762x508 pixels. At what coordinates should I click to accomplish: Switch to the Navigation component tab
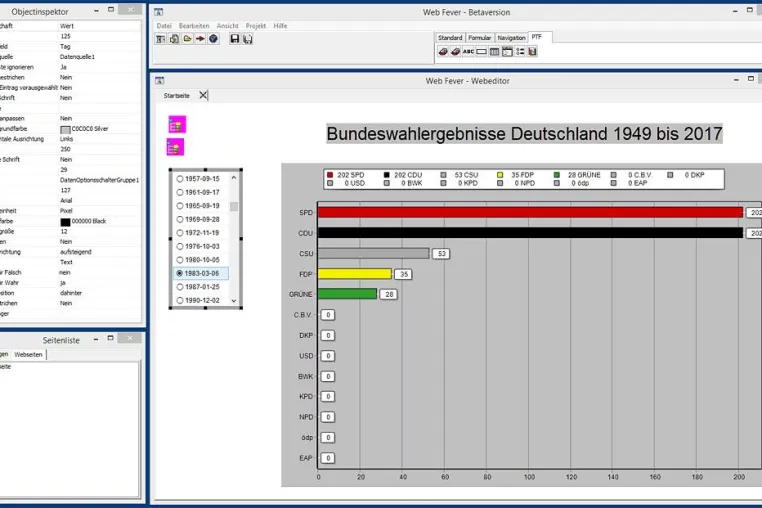click(x=511, y=37)
